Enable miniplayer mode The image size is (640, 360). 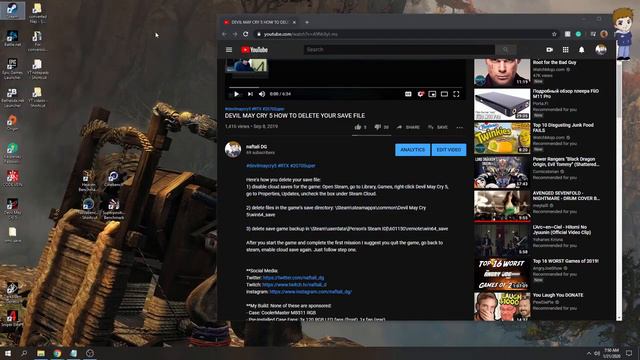[x=432, y=94]
